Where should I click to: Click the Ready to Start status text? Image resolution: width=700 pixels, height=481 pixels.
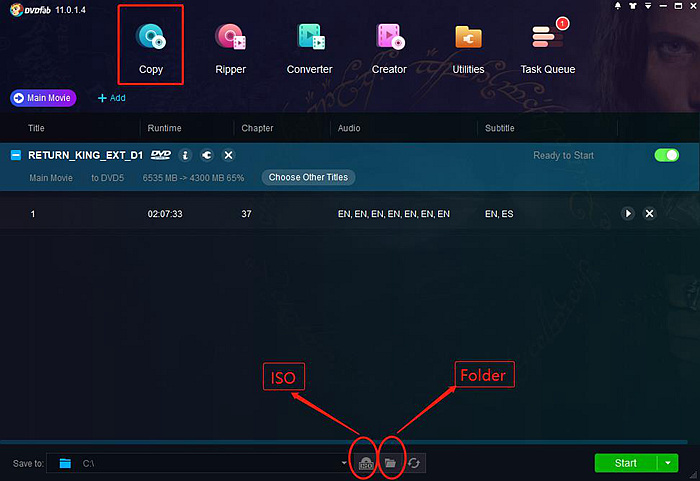point(563,155)
